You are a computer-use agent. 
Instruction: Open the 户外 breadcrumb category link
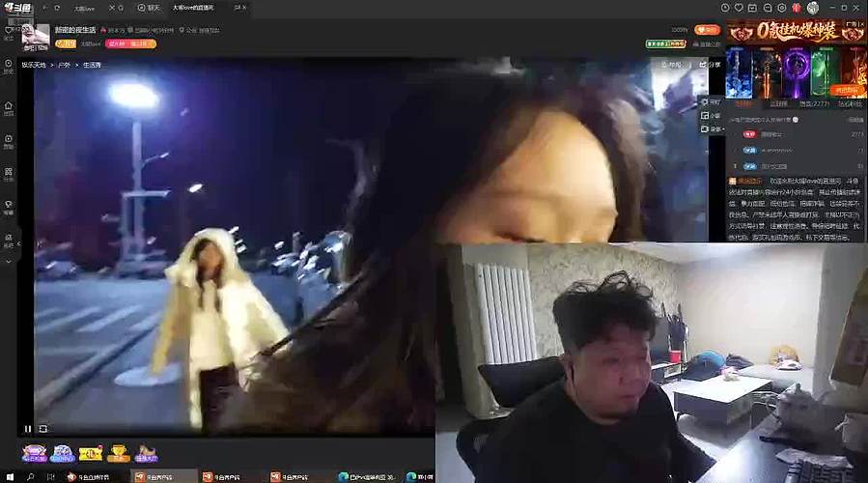click(x=65, y=65)
